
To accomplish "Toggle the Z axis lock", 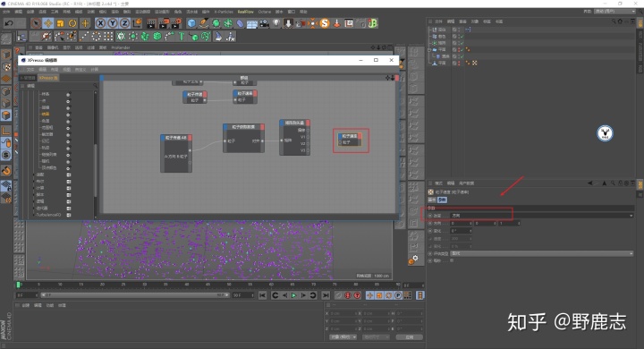I will click(x=124, y=23).
